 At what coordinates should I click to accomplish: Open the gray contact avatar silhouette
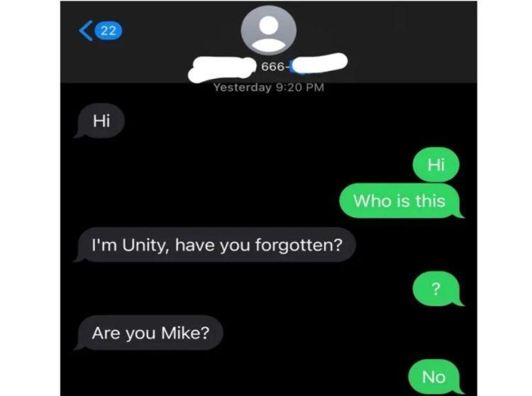(x=269, y=31)
